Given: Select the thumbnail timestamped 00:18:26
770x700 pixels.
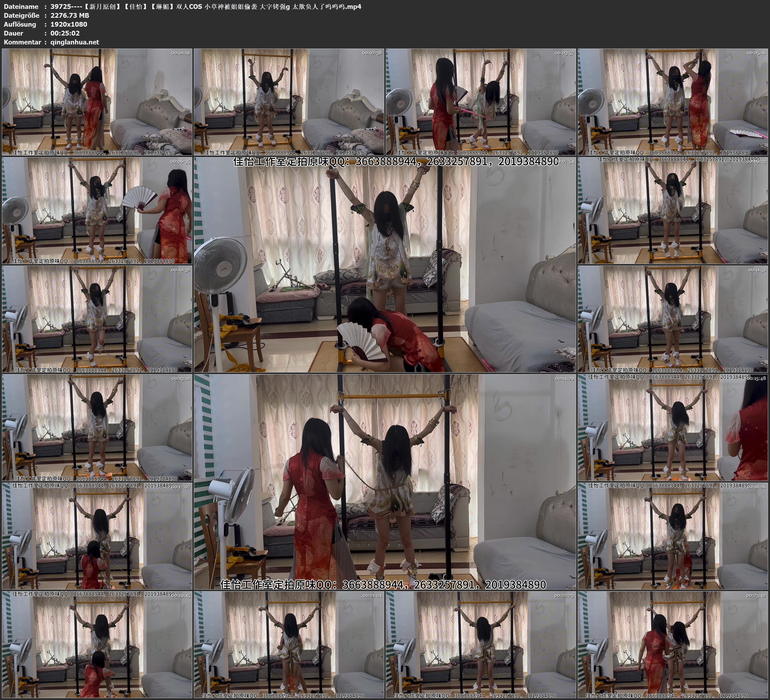Looking at the screenshot, I should pyautogui.click(x=673, y=536).
